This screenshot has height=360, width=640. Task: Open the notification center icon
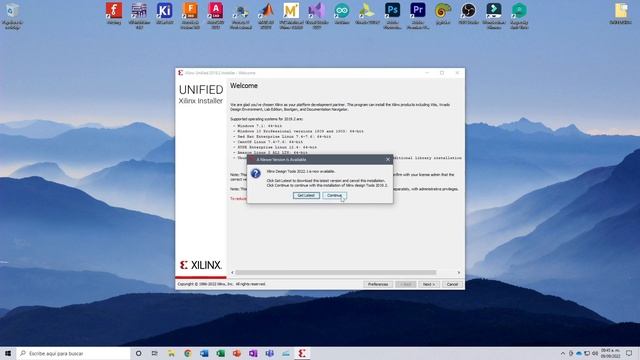pos(629,353)
